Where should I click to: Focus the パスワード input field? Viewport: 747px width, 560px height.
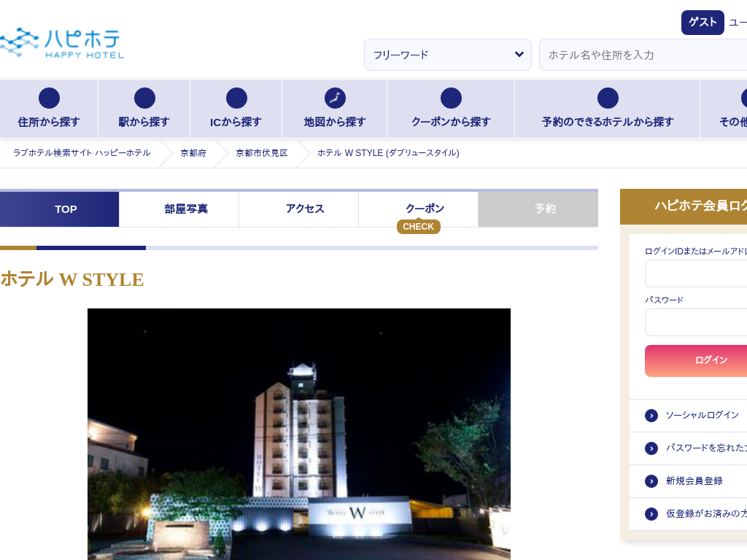pos(696,322)
